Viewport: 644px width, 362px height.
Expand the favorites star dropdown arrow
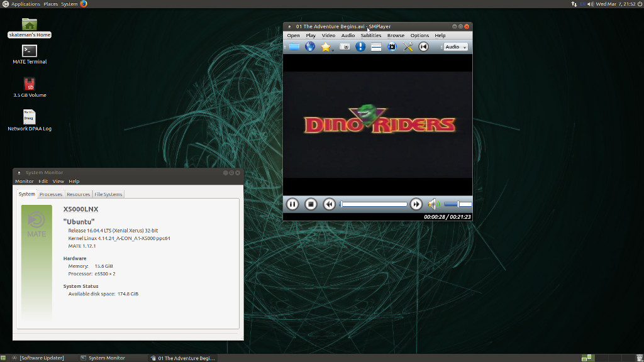(x=333, y=50)
